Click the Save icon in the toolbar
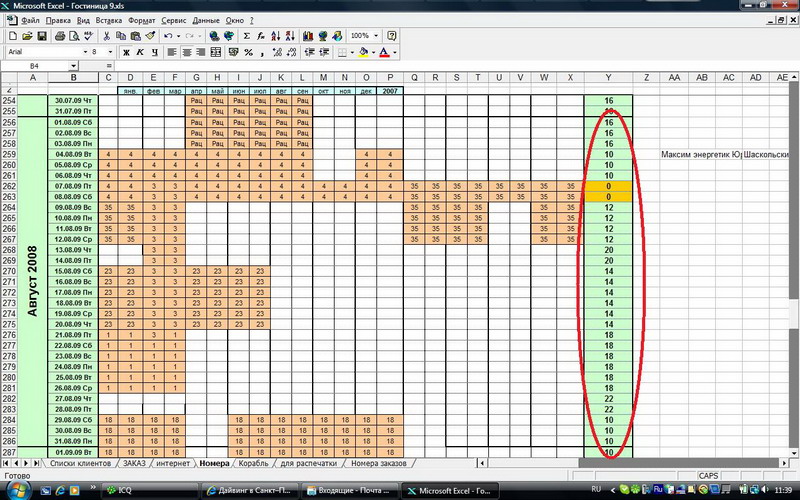This screenshot has height=500, width=800. click(x=41, y=36)
